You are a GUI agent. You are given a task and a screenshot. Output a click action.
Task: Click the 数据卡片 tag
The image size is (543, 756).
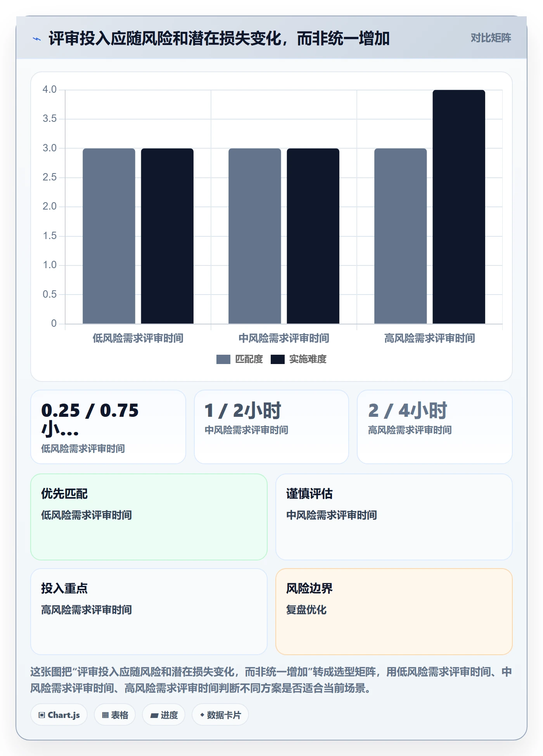[x=220, y=715]
